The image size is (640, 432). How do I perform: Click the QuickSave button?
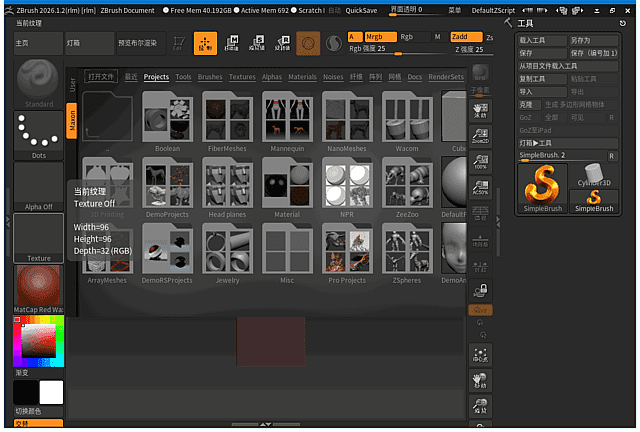(361, 10)
